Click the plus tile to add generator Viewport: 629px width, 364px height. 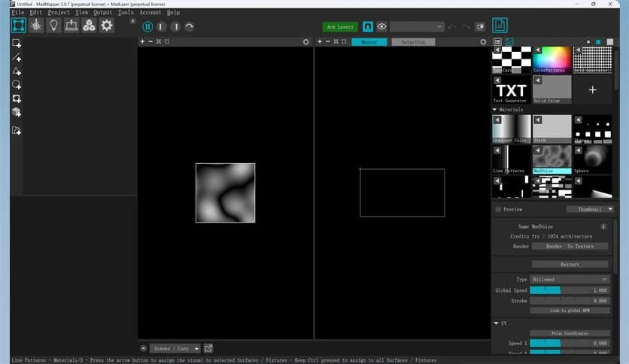pyautogui.click(x=592, y=89)
